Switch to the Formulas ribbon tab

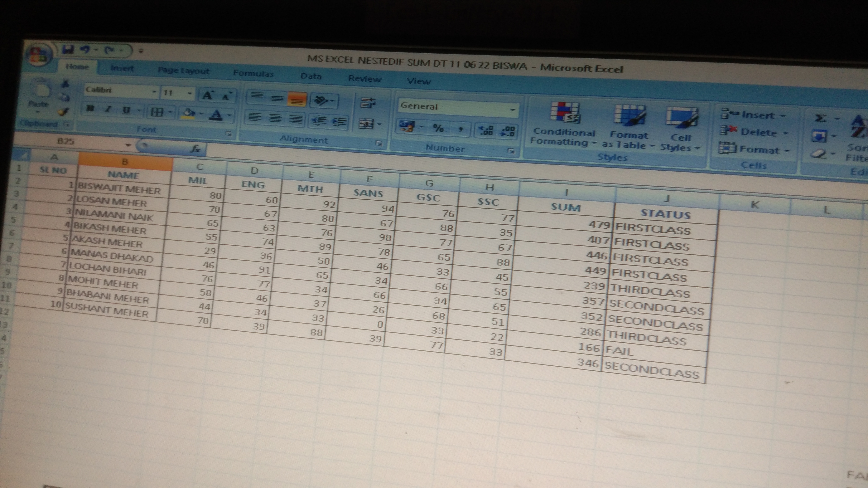click(x=253, y=73)
